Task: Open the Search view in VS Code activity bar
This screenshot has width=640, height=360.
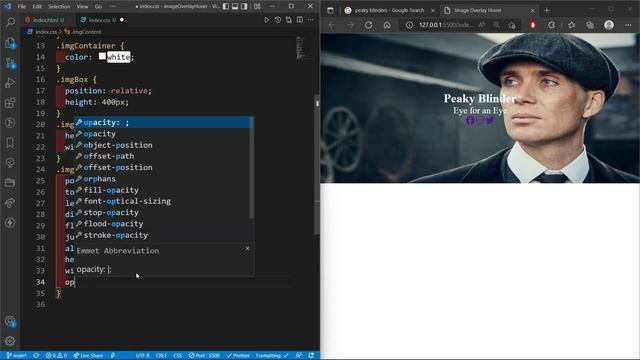Action: coord(10,22)
